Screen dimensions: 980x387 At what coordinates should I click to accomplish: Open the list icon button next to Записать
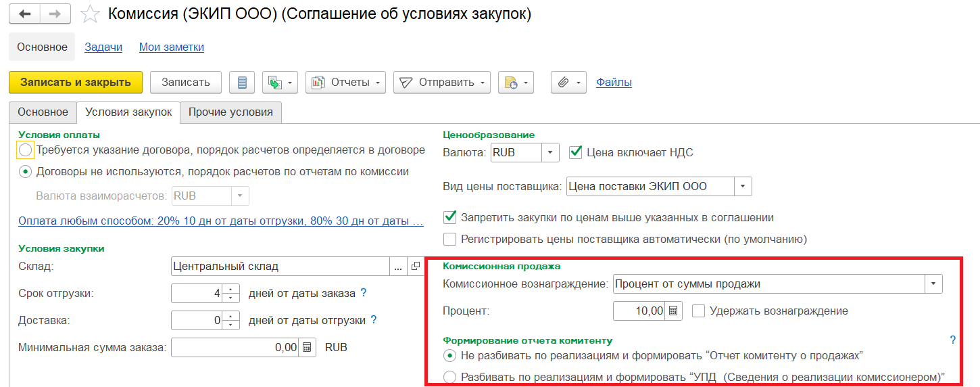pyautogui.click(x=242, y=83)
